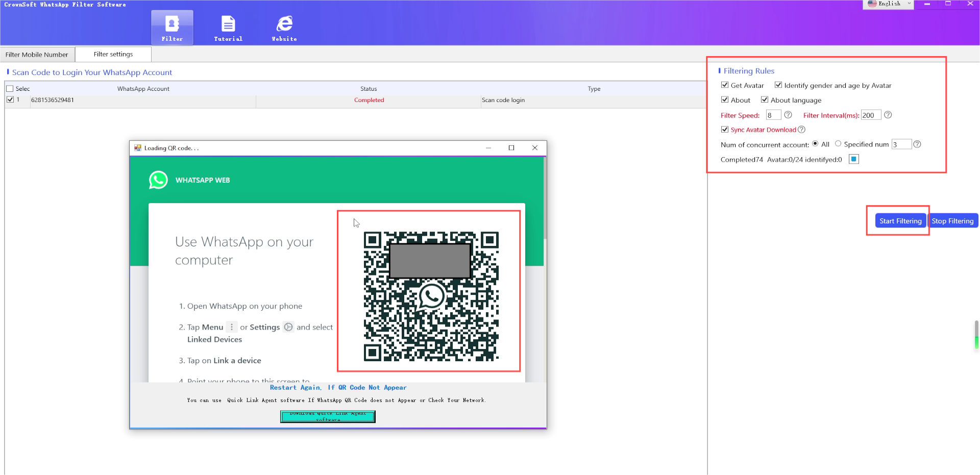Click the Type column header
The width and height of the screenshot is (980, 475).
(594, 89)
